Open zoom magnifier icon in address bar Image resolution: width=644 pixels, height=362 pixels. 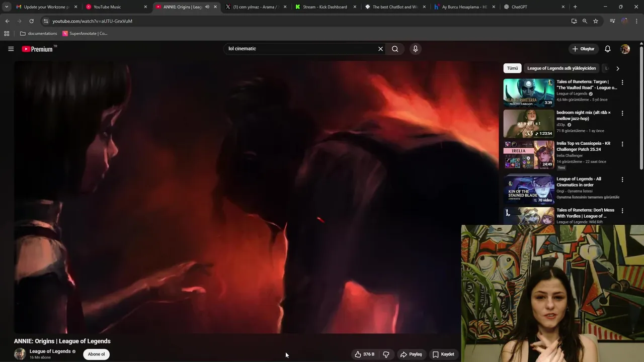coord(585,21)
